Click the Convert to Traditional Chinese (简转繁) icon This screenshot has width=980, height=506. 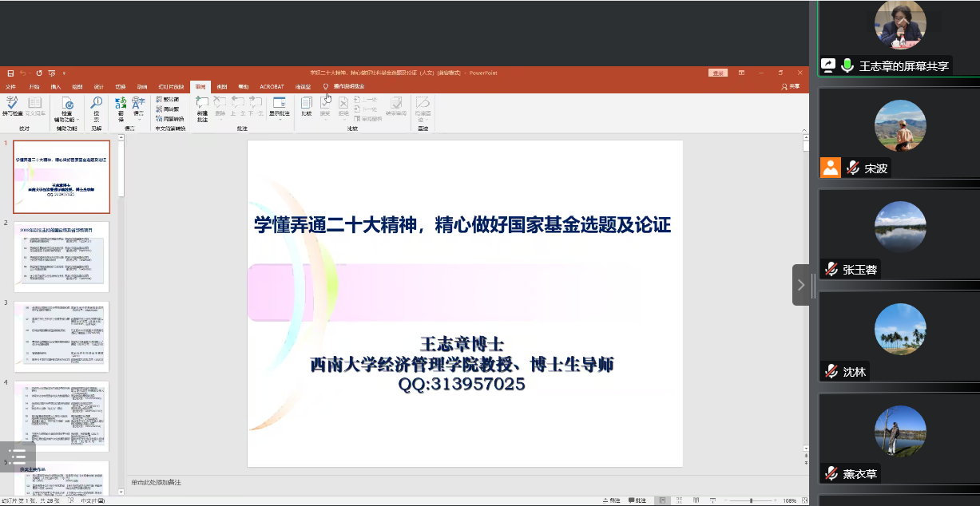(x=166, y=109)
